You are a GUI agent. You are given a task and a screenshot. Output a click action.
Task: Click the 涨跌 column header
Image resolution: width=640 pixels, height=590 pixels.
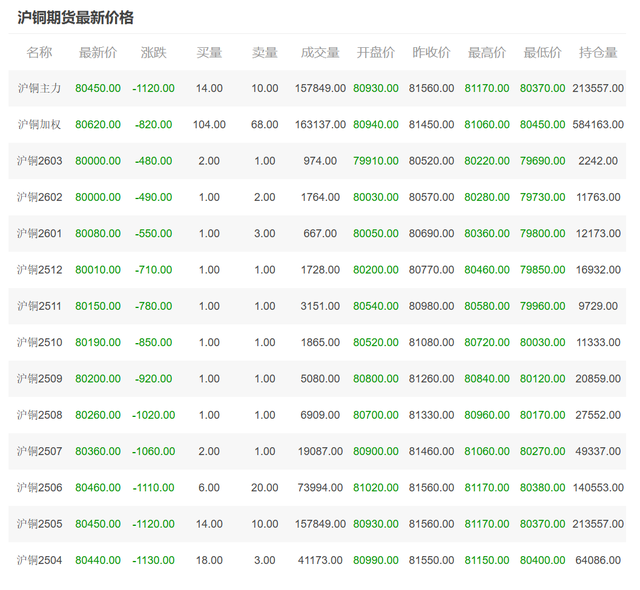tap(153, 53)
